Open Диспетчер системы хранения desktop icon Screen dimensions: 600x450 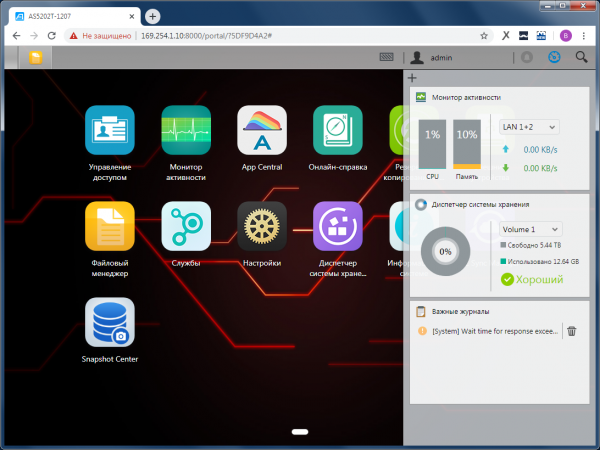(x=337, y=226)
